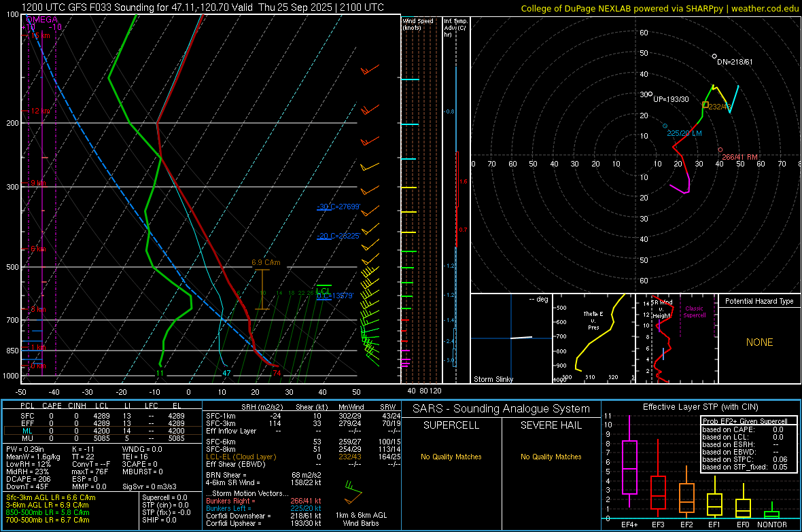
Task: Click the 'Supercell = 0.0' index
Action: [x=164, y=497]
